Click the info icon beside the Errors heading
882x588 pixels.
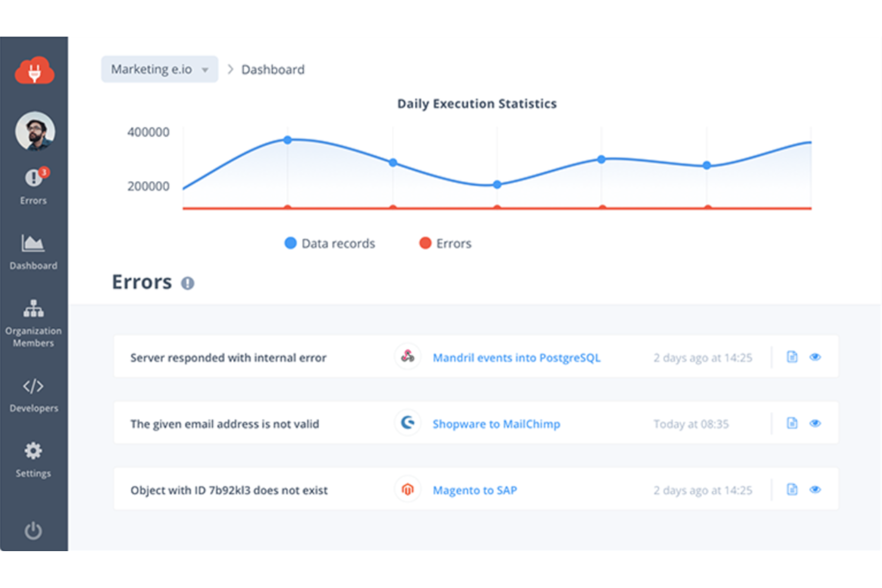pyautogui.click(x=189, y=284)
